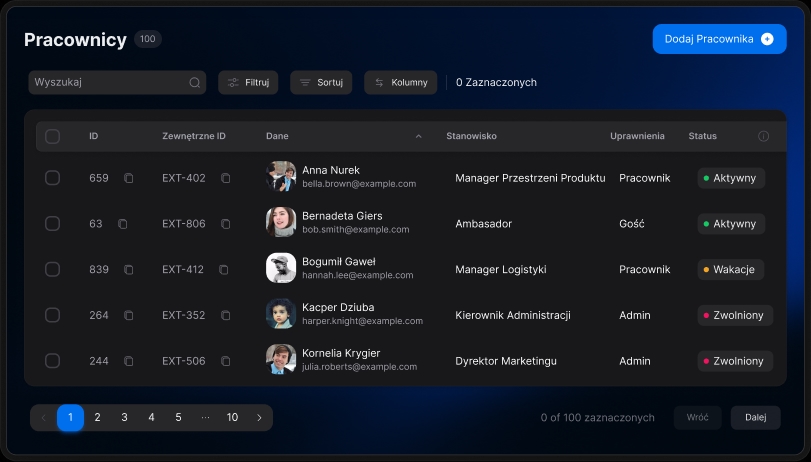
Task: Select the checkbox for Kacper Dziuba
Action: pyautogui.click(x=52, y=315)
